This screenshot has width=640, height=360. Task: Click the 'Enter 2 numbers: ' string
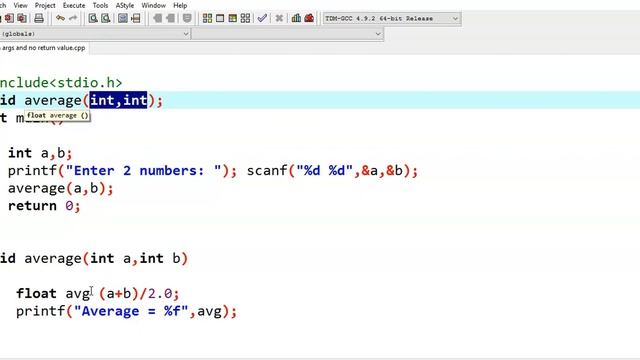143,170
